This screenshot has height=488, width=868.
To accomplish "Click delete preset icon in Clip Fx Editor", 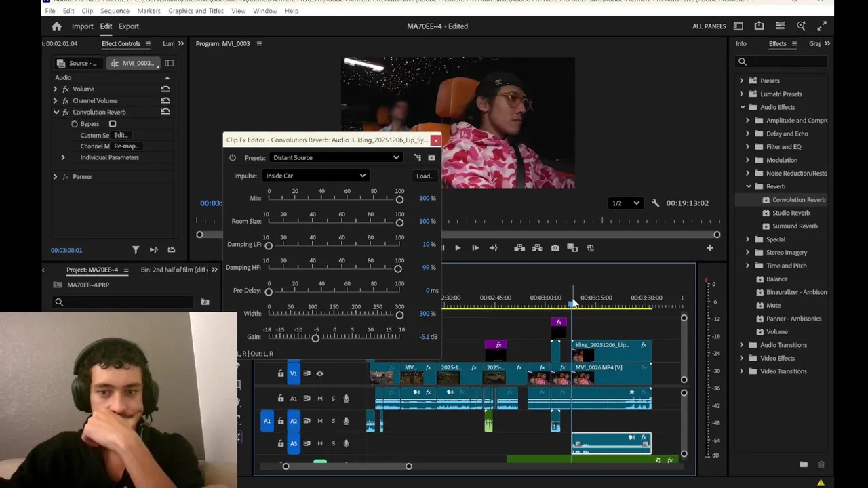I will tap(431, 157).
